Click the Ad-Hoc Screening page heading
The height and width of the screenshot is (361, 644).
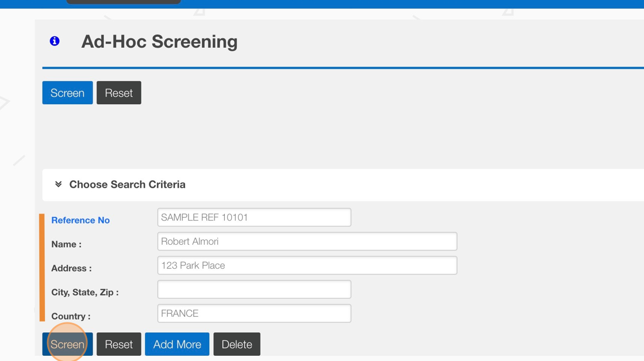pyautogui.click(x=159, y=41)
